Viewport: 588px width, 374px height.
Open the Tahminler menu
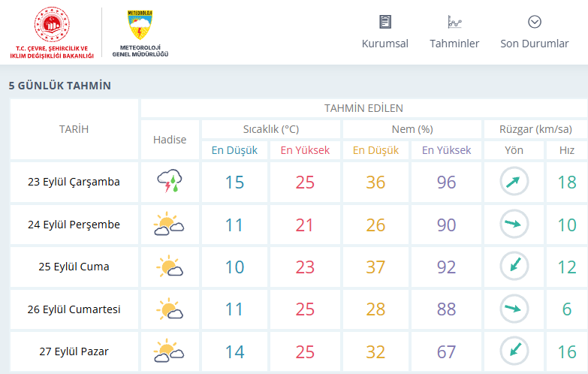454,44
